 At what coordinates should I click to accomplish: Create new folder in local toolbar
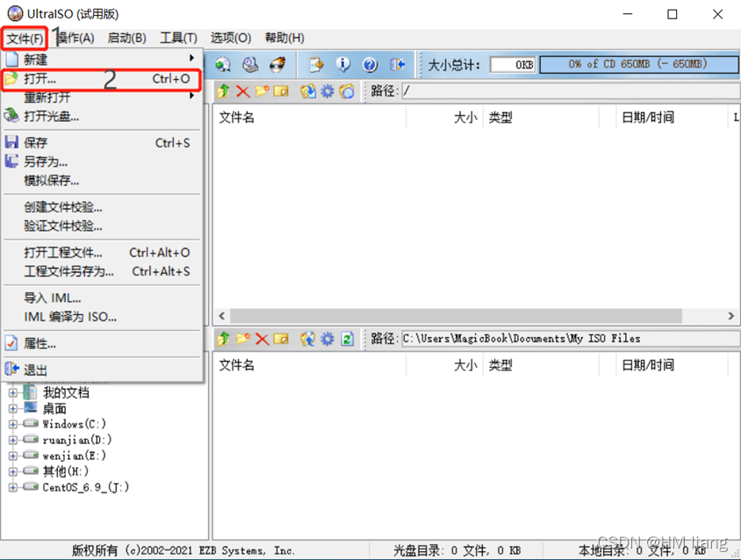243,338
